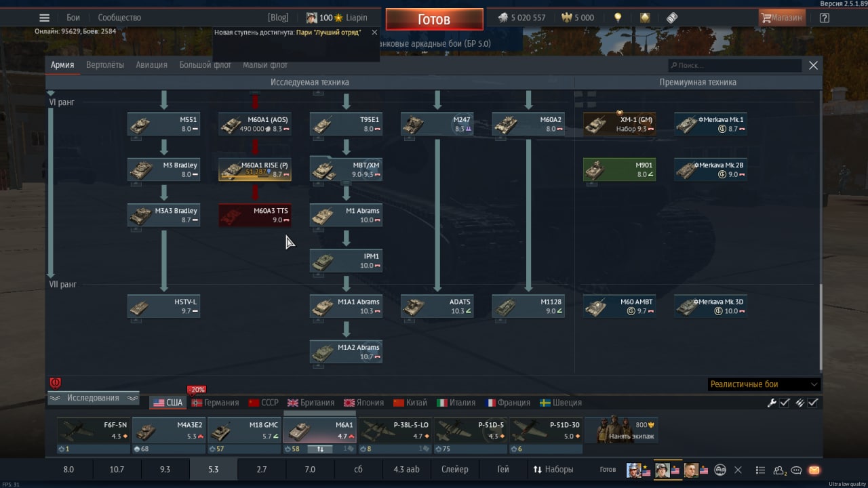
Task: Select the M901 premium vehicle card
Action: 619,169
